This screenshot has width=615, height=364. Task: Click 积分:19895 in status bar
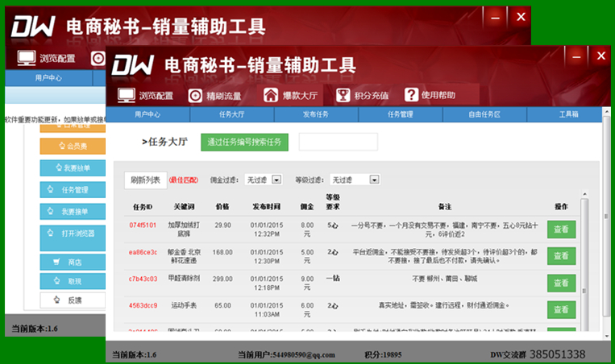click(383, 355)
